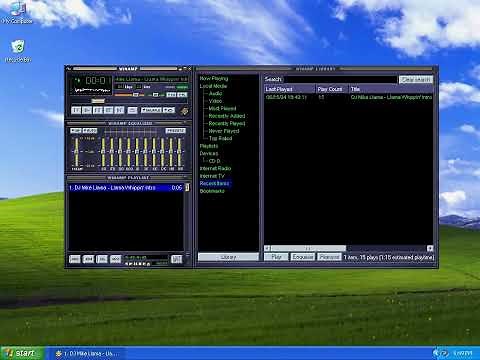
Task: Click the Winamp lightning bolt logo icon
Action: pos(184,111)
